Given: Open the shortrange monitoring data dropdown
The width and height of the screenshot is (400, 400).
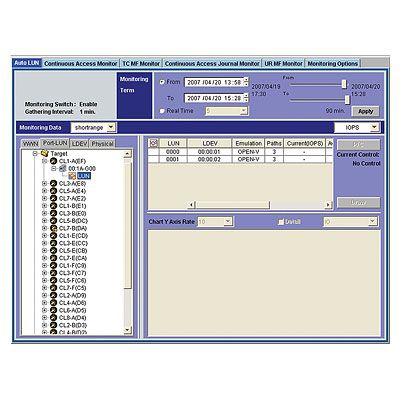Looking at the screenshot, I should (x=93, y=127).
